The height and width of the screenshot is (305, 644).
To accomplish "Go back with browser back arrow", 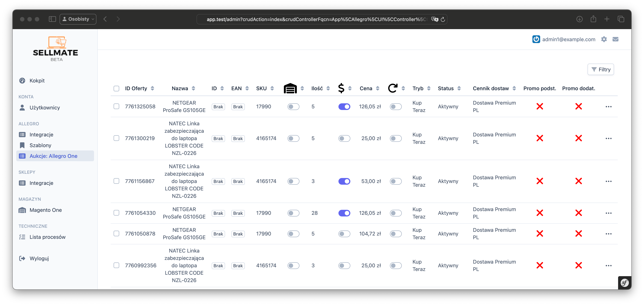I will coord(105,19).
